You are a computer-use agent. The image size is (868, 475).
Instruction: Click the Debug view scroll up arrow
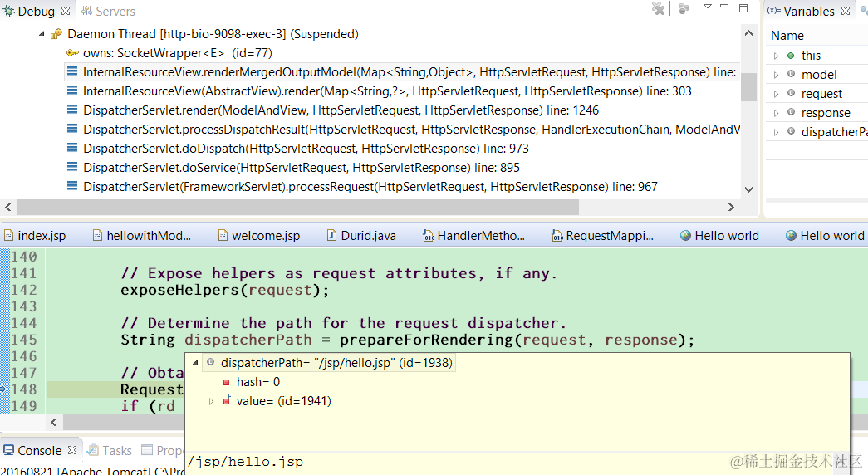pyautogui.click(x=749, y=33)
